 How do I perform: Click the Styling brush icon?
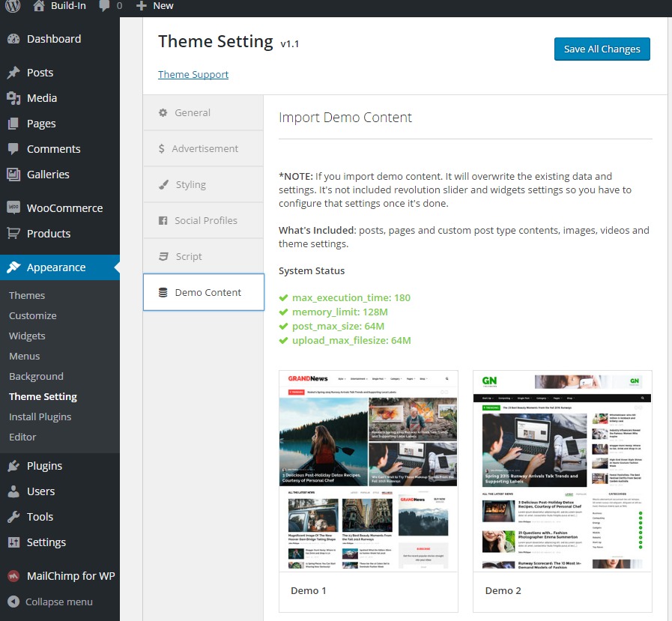(x=163, y=185)
